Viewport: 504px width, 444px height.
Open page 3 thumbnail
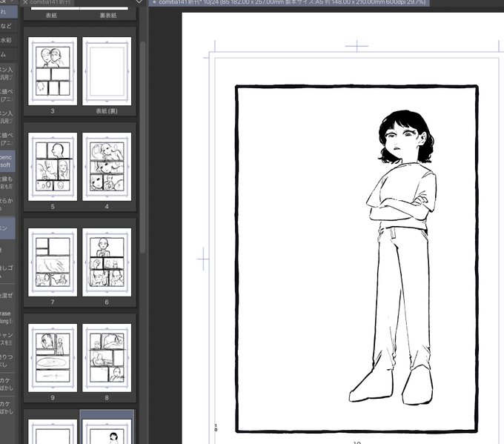tap(53, 71)
